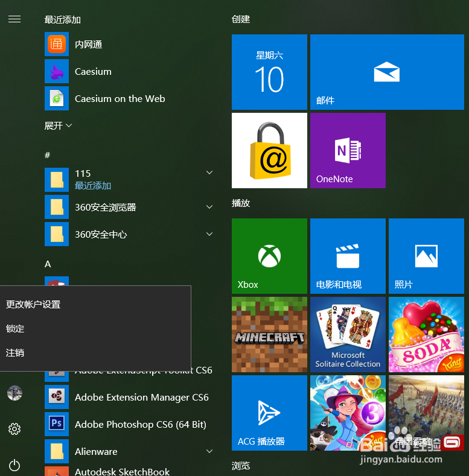Click the user account avatar
The height and width of the screenshot is (476, 469).
(14, 393)
